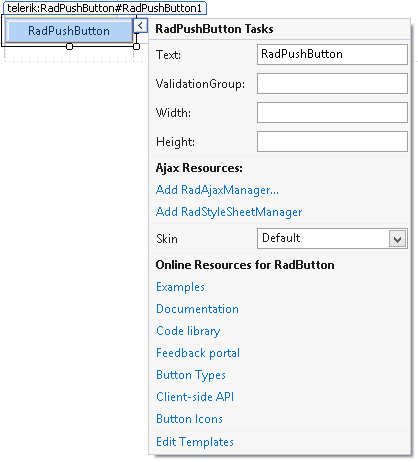The width and height of the screenshot is (418, 462).
Task: Click the Add RadStyleSheetManager link
Action: (x=229, y=212)
